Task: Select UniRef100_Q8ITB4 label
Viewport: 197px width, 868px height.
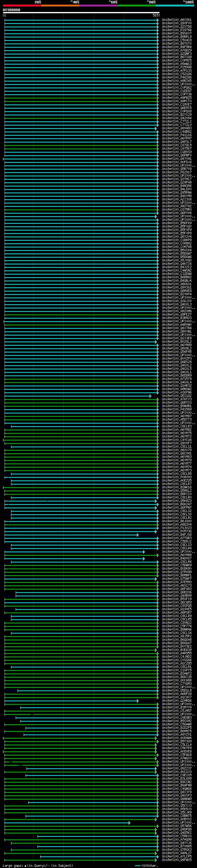Action: click(176, 328)
